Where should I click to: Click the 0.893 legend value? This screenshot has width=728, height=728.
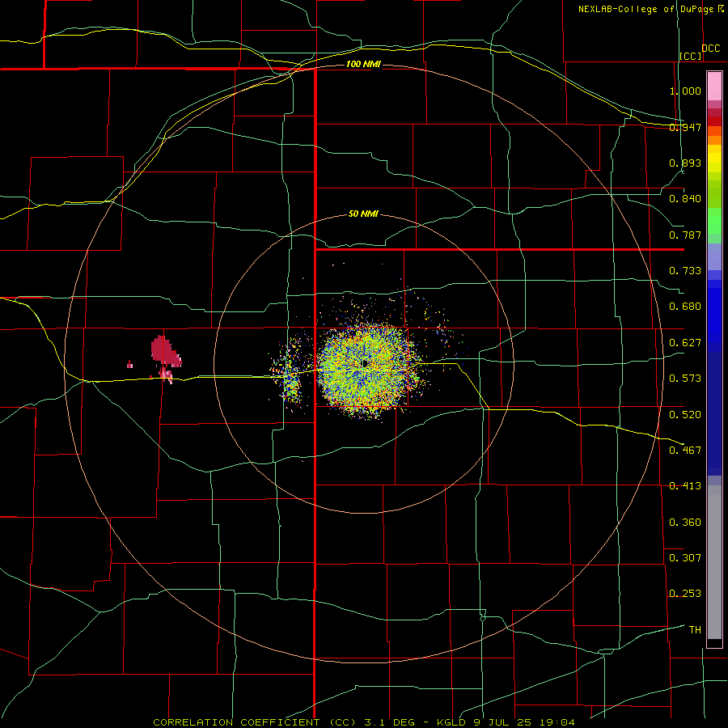(685, 163)
